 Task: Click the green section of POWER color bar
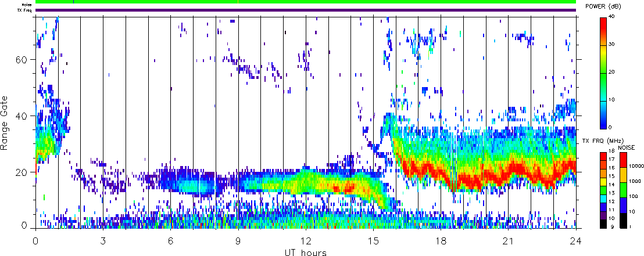coord(603,78)
